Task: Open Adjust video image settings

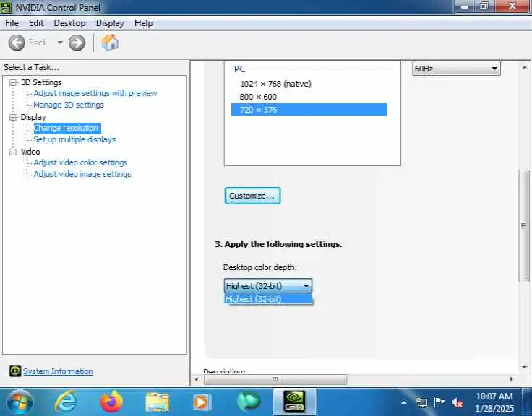Action: [x=82, y=174]
